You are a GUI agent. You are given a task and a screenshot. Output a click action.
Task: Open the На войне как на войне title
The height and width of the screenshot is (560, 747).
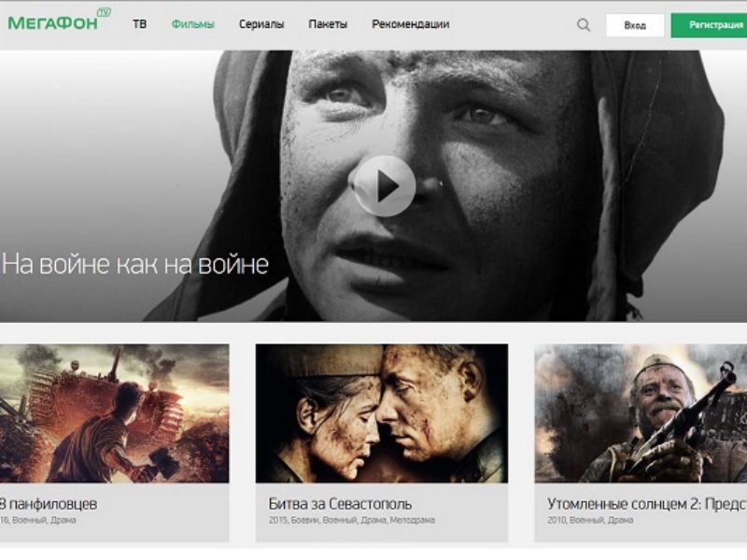pyautogui.click(x=135, y=264)
